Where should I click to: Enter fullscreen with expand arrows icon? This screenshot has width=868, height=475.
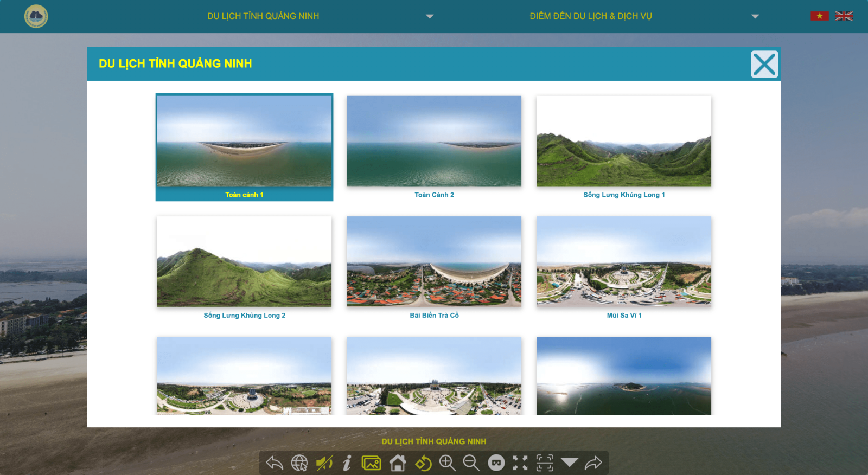520,463
